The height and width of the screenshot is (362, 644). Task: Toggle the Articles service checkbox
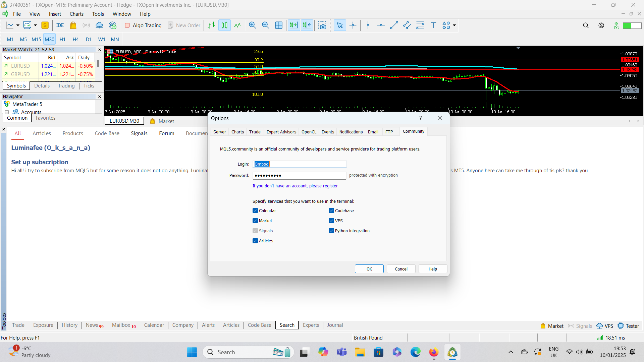(255, 241)
